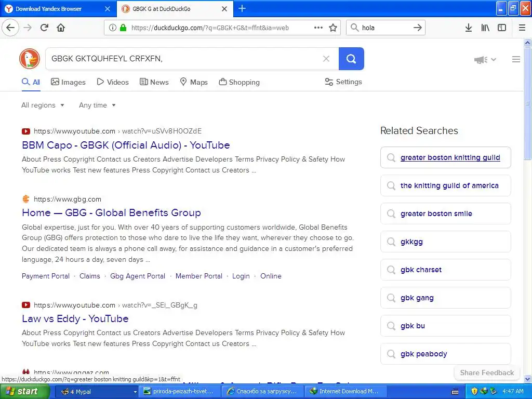The height and width of the screenshot is (399, 532).
Task: Open Home — GBG Global Benefits Group result
Action: coord(111,212)
